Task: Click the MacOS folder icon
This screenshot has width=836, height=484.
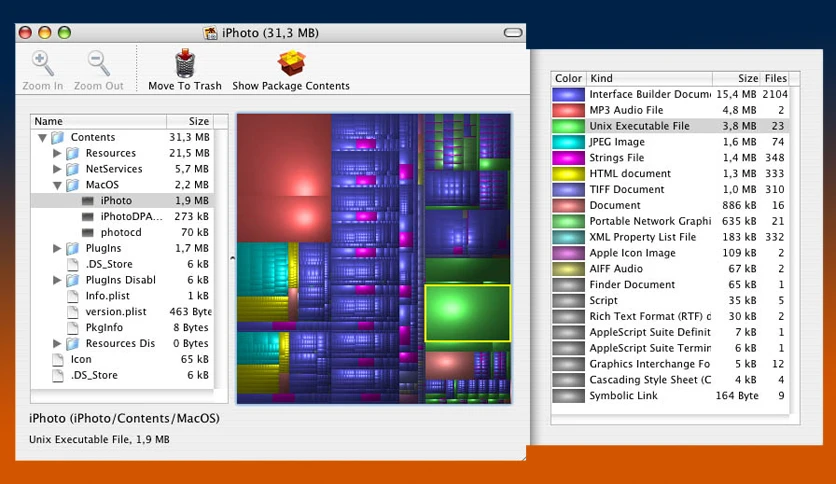Action: [x=73, y=185]
